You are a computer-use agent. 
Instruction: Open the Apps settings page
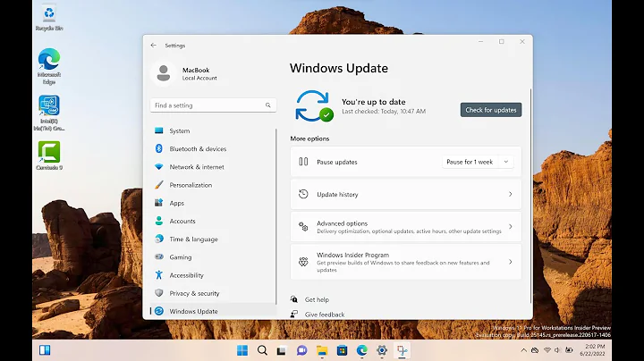pos(213,203)
